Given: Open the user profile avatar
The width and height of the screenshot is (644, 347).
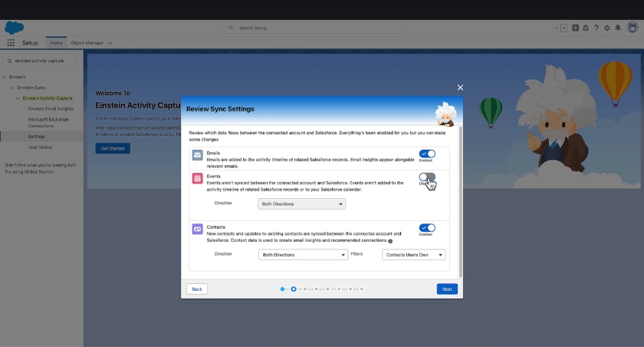Looking at the screenshot, I should click(x=632, y=28).
